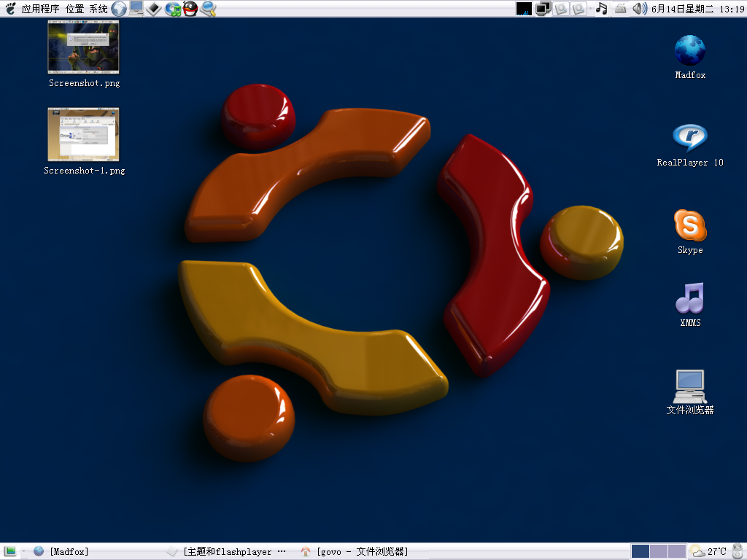Open the 系统 menu

98,9
